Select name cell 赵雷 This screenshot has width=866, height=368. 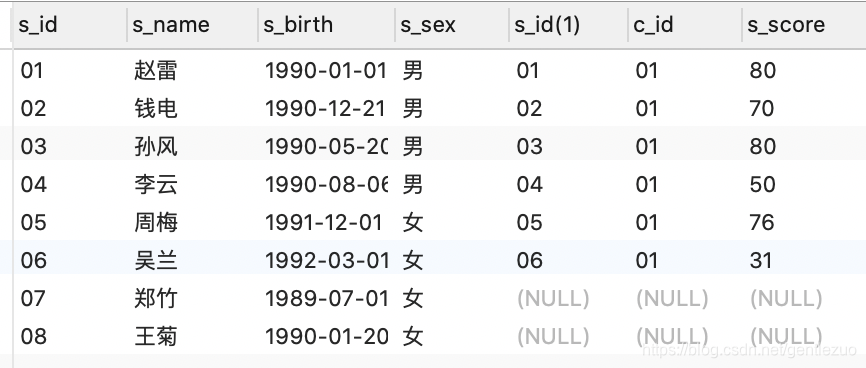156,71
